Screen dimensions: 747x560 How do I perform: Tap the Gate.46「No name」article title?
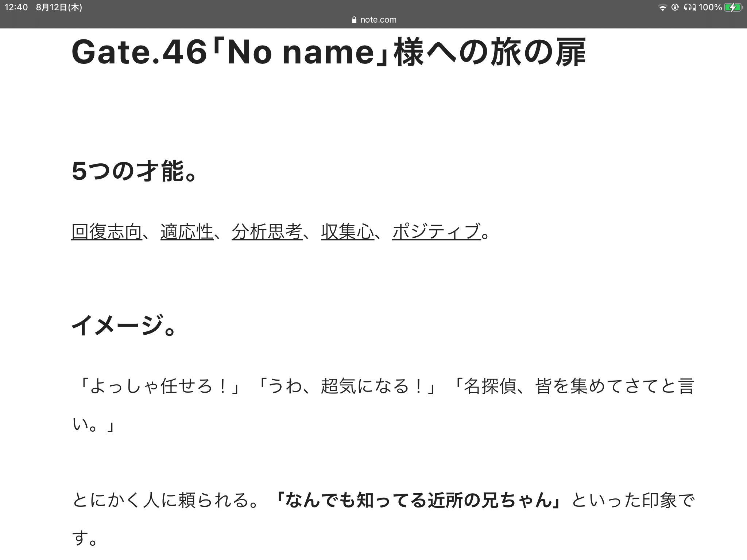[329, 52]
